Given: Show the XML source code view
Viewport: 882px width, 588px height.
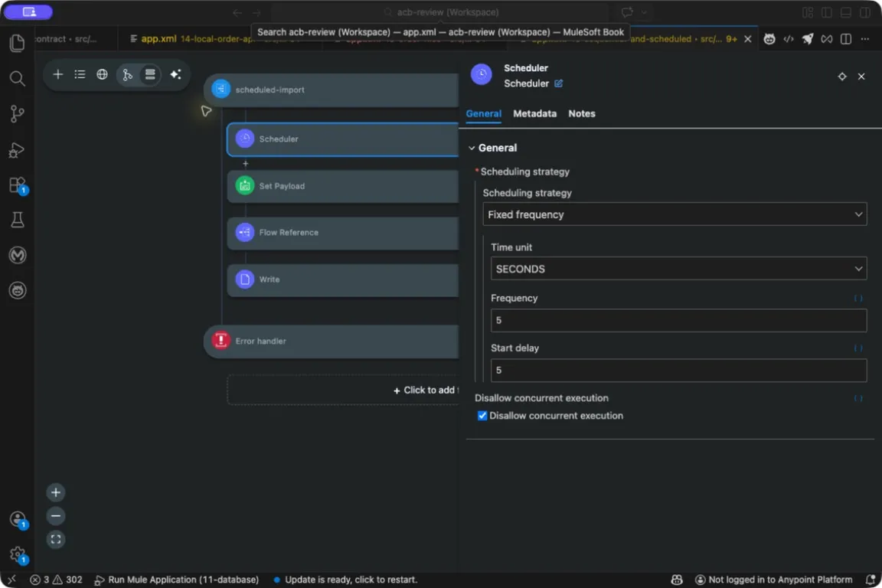Looking at the screenshot, I should pos(789,39).
